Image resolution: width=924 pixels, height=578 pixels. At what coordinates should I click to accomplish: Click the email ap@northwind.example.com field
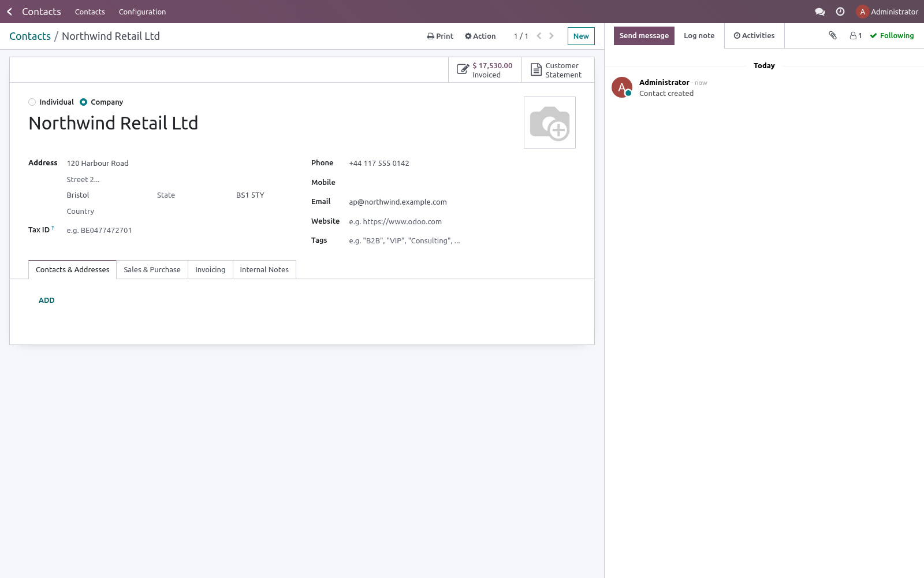click(461, 202)
